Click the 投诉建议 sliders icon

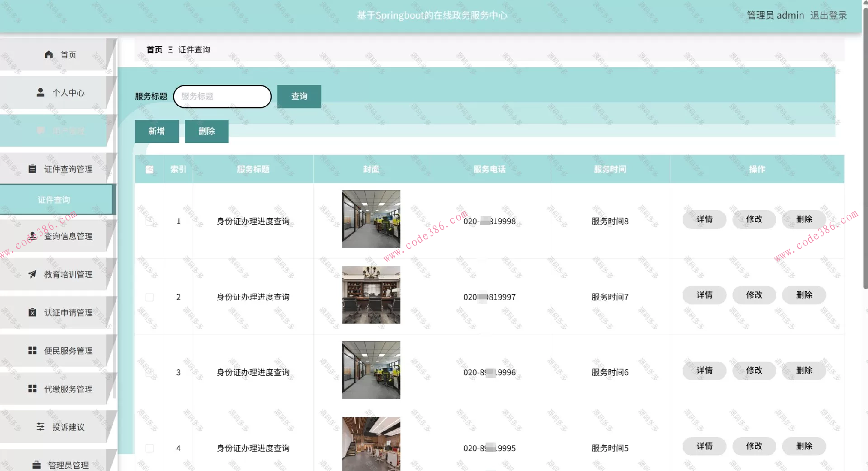[40, 426]
